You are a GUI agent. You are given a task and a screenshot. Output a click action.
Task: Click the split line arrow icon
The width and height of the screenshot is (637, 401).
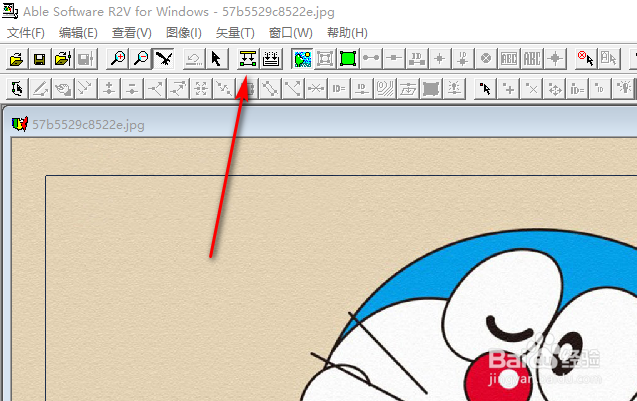point(155,89)
